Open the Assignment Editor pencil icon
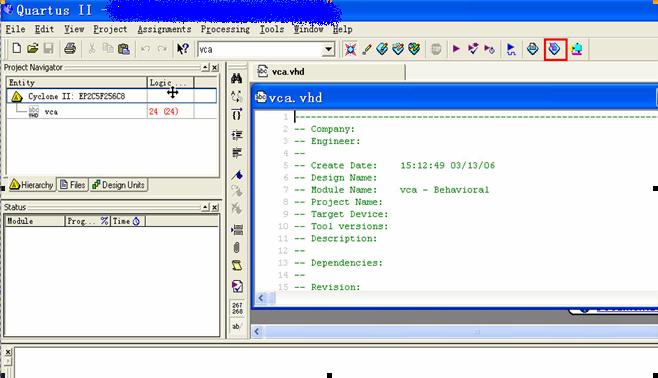658x378 pixels. click(367, 49)
